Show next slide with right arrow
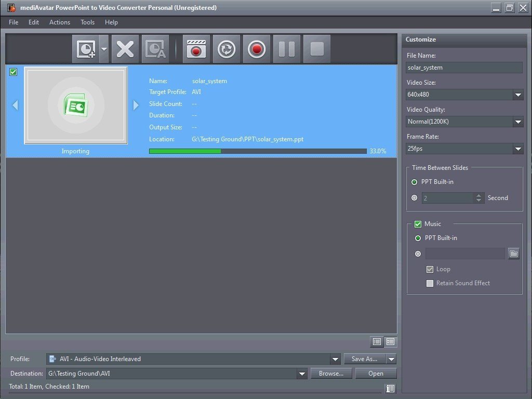The height and width of the screenshot is (399, 532). click(x=136, y=105)
